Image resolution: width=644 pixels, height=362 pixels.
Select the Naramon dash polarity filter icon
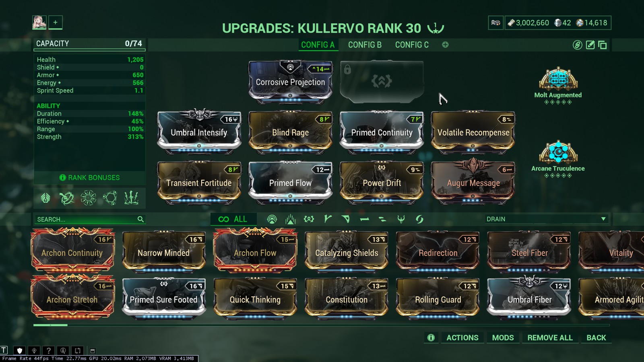(364, 219)
